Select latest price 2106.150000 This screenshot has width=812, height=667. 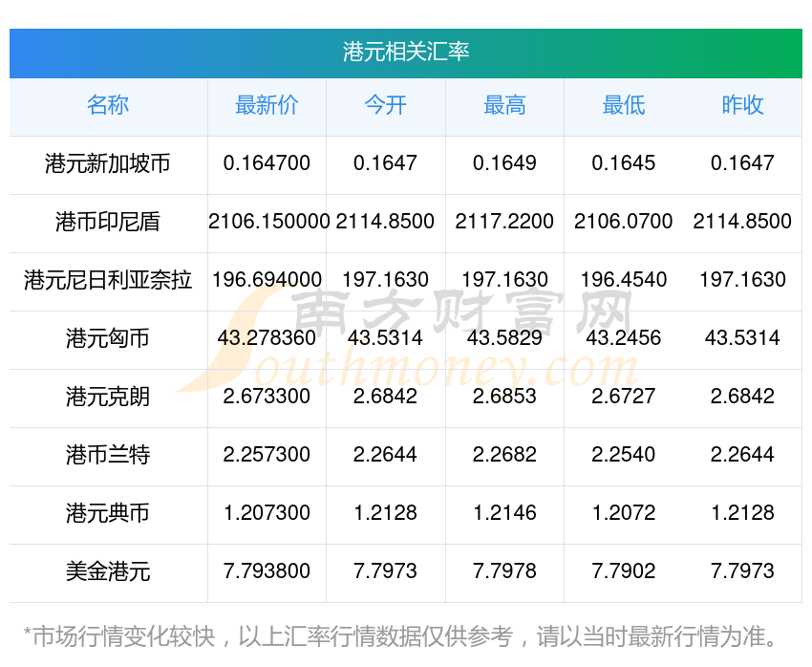click(x=268, y=222)
